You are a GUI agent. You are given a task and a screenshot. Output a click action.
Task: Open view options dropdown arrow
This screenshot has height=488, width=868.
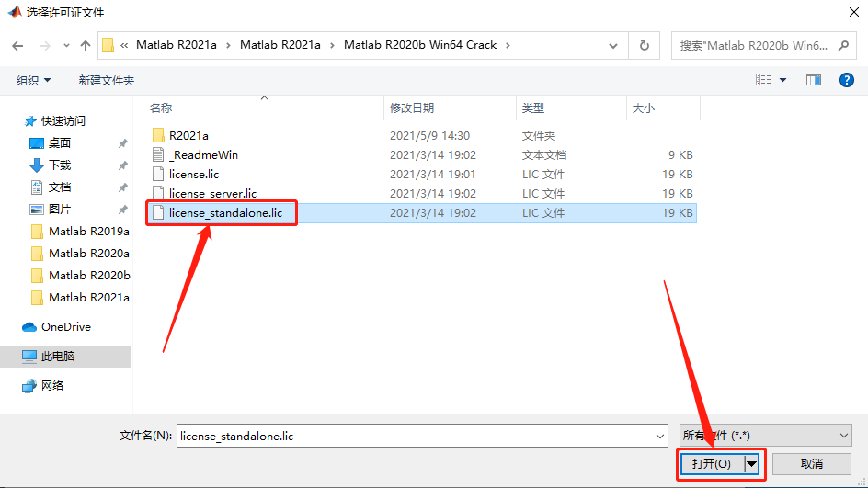[x=782, y=80]
